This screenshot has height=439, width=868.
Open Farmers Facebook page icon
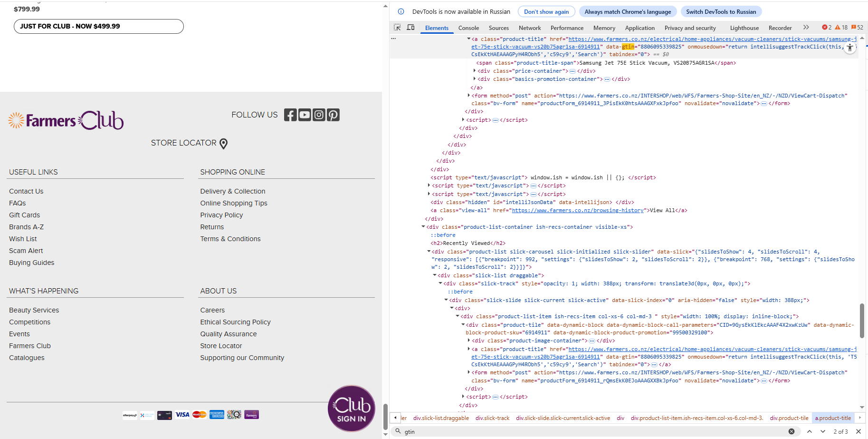click(x=290, y=115)
